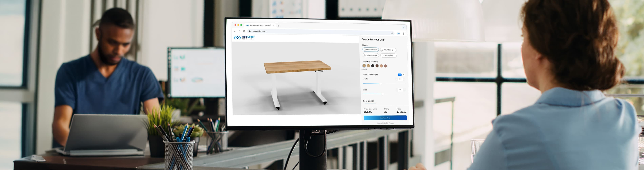Switch desk dimension units to inches
Screen dimensions: 644x170
(403, 75)
